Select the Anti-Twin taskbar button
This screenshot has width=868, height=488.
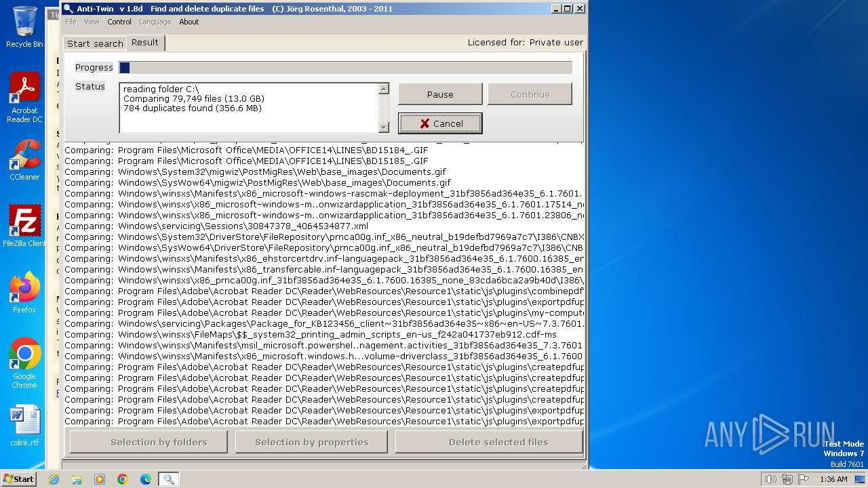click(x=169, y=479)
